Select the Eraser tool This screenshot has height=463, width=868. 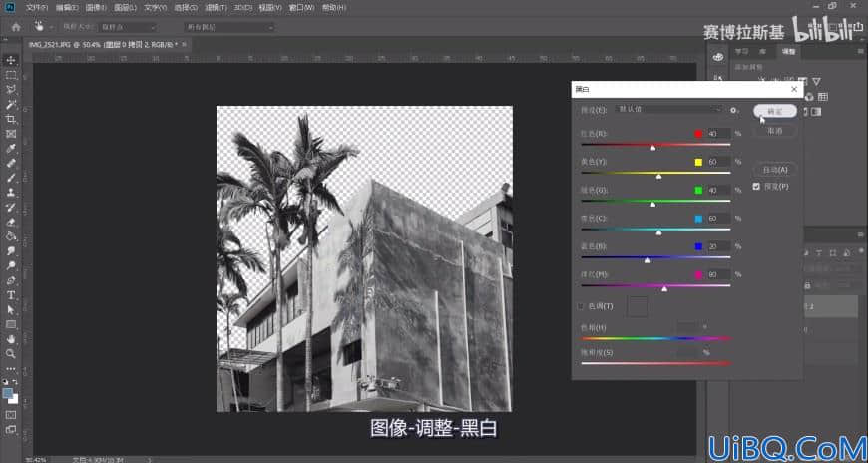tap(11, 222)
